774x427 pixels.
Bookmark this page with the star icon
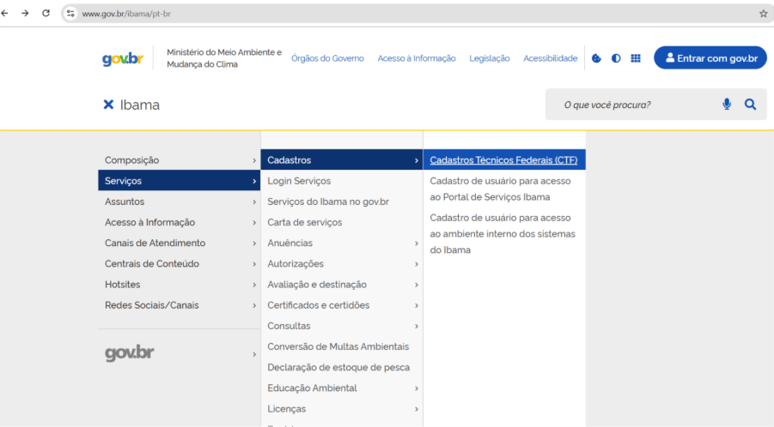(763, 14)
